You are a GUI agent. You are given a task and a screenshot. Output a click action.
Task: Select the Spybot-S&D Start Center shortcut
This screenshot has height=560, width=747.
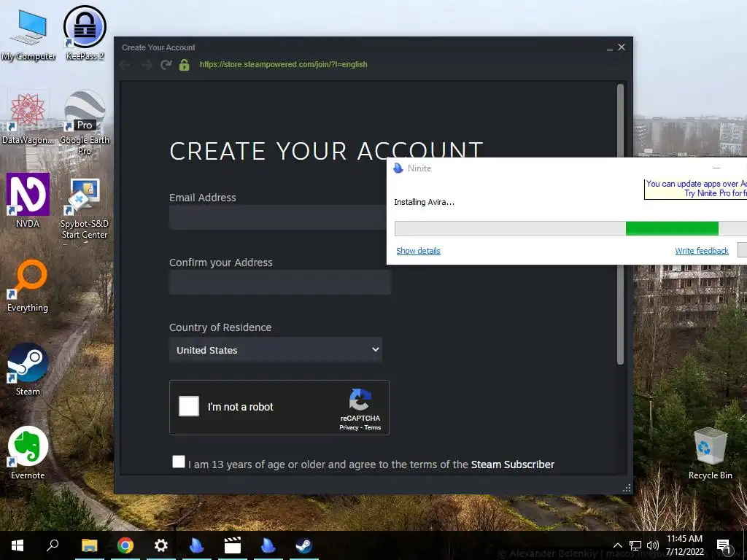point(85,208)
